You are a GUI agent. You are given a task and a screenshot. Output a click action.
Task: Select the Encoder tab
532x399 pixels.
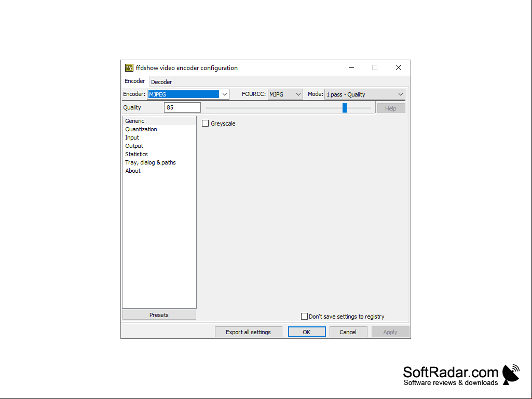[135, 81]
